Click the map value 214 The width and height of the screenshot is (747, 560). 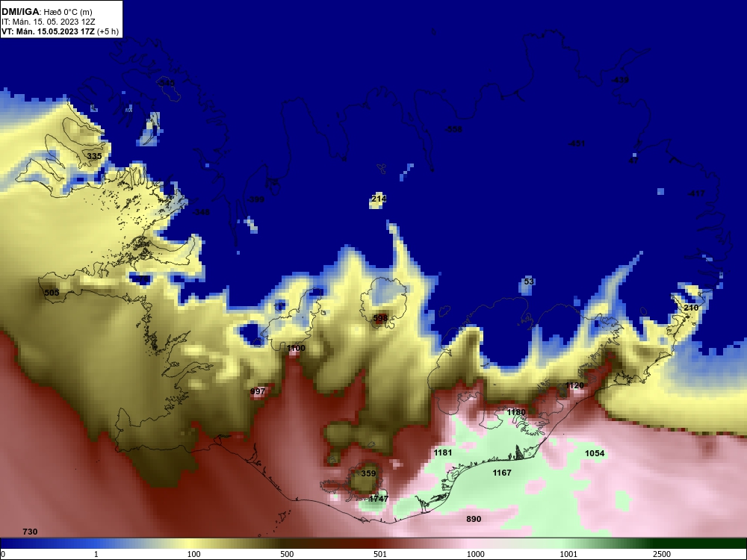(x=379, y=199)
